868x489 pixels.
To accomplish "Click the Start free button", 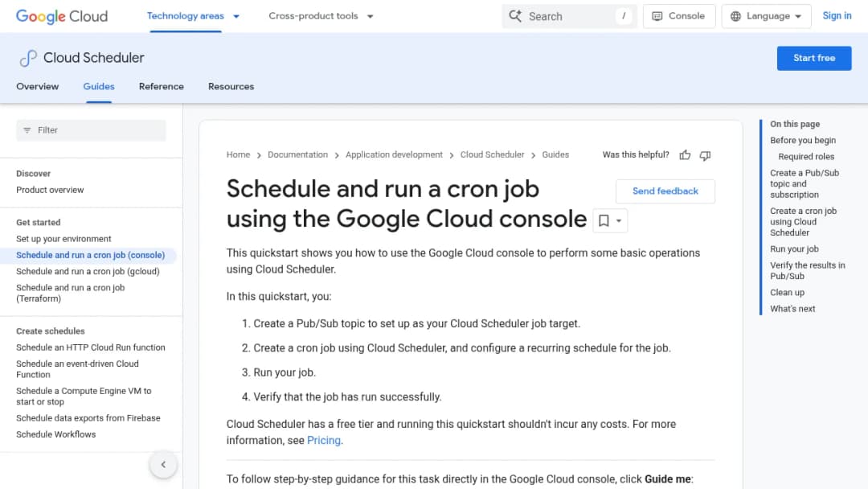I will (813, 58).
